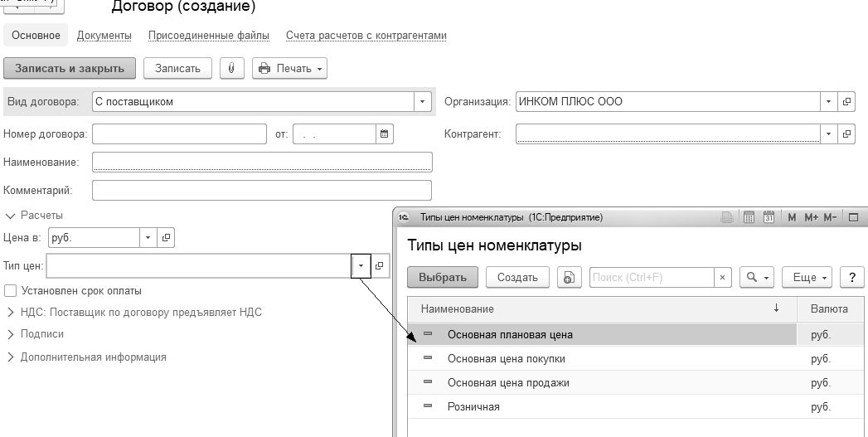Screen dimensions: 868x437
Task: Click the question mark help button
Action: click(x=852, y=278)
